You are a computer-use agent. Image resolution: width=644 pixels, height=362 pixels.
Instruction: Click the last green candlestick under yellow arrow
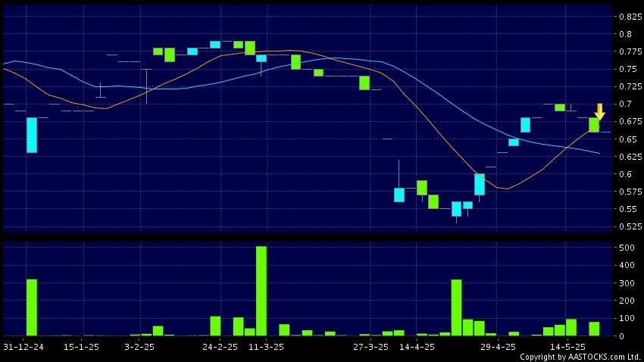pos(594,125)
